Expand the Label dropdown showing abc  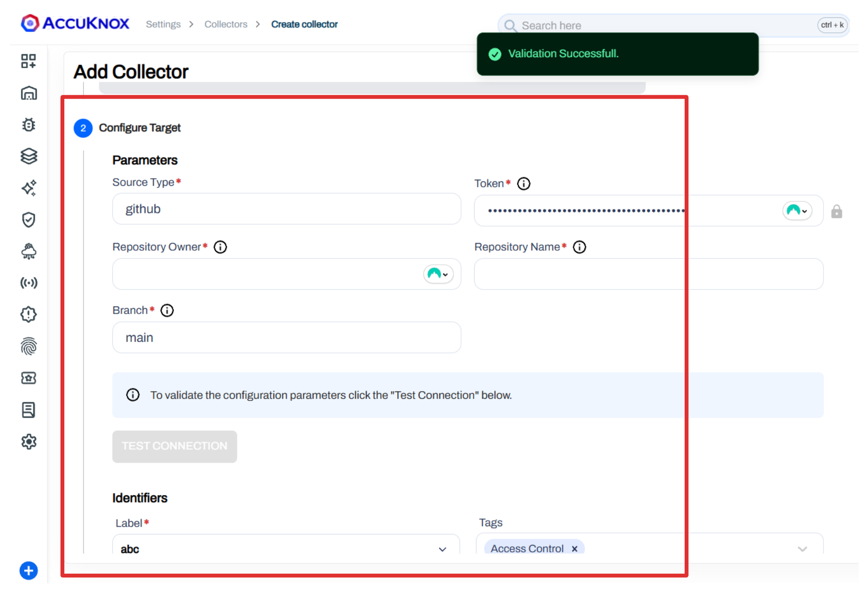click(442, 548)
